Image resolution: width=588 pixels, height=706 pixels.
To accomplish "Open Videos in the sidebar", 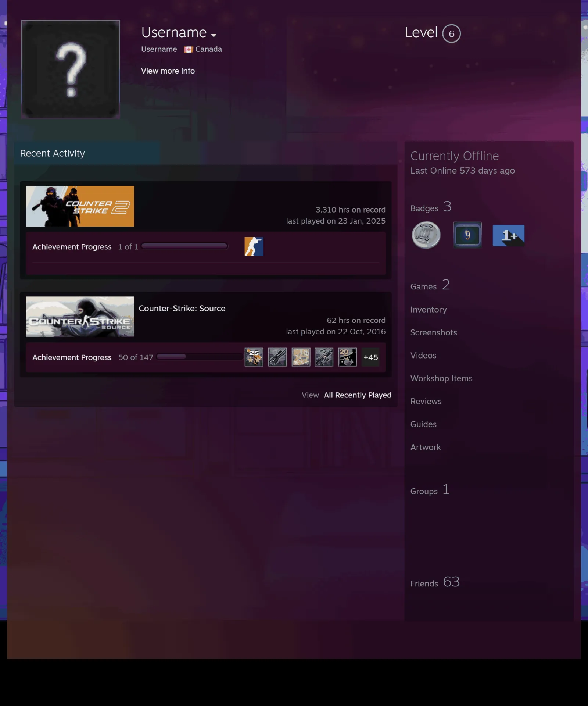I will (423, 356).
